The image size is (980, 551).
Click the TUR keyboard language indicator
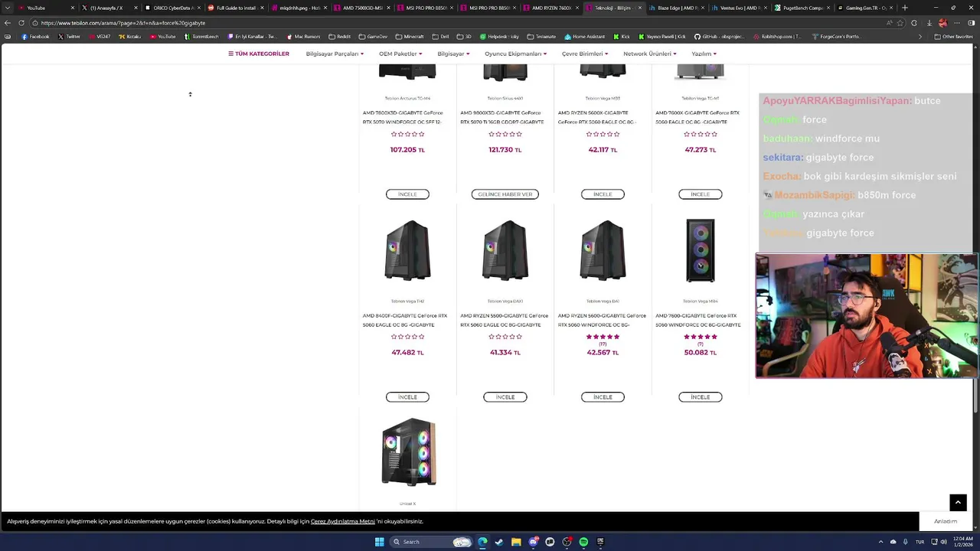coord(920,542)
